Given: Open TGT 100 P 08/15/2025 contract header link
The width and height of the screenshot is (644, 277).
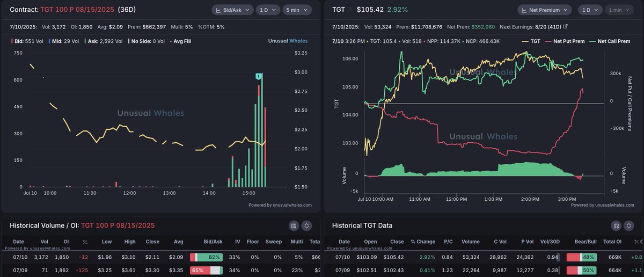Looking at the screenshot, I should (77, 10).
